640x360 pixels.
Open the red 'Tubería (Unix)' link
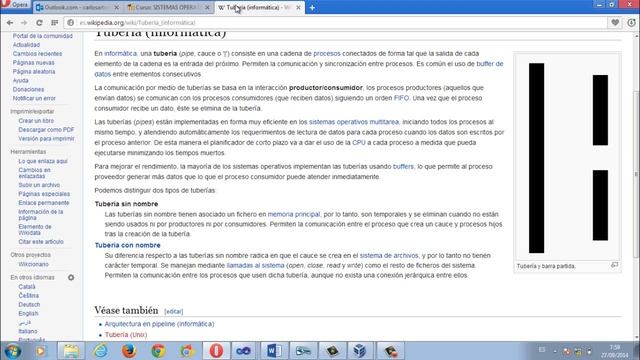coord(126,334)
